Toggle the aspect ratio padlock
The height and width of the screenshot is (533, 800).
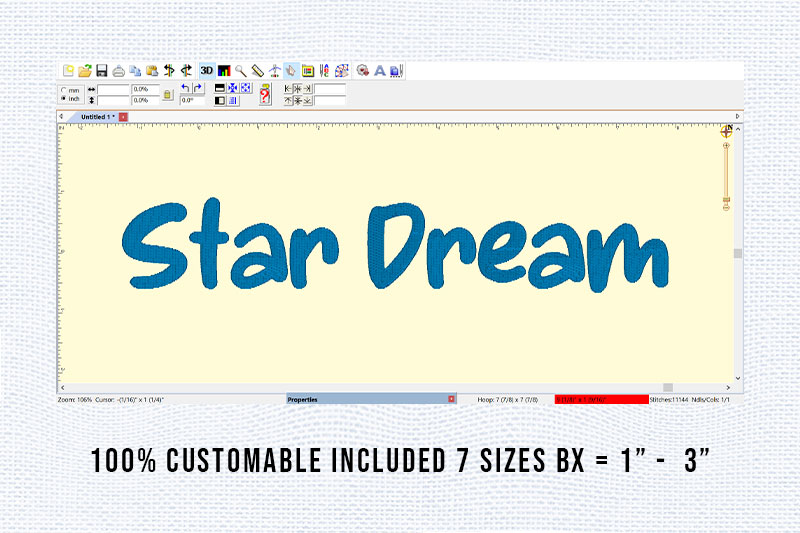coord(168,95)
